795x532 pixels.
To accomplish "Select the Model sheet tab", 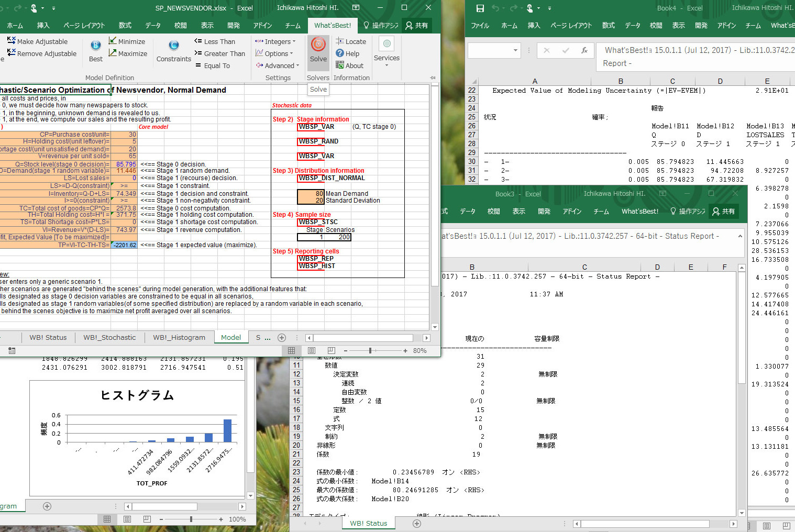I will coord(231,338).
